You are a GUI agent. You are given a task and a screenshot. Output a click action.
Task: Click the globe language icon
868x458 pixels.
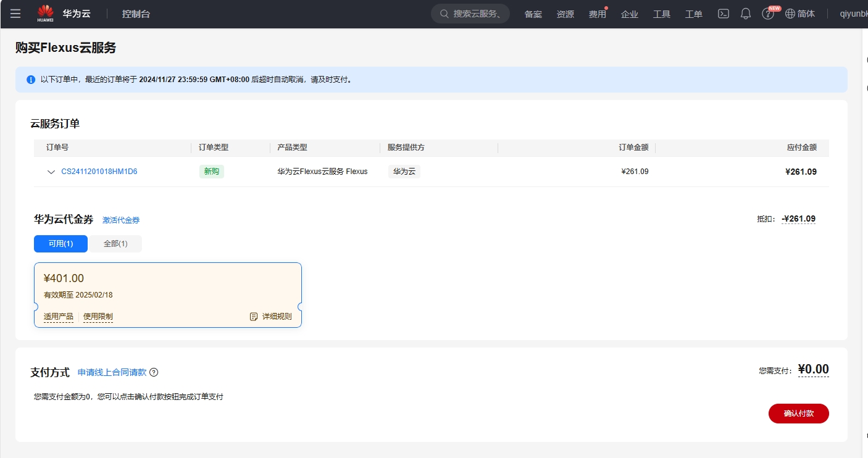[x=790, y=14]
